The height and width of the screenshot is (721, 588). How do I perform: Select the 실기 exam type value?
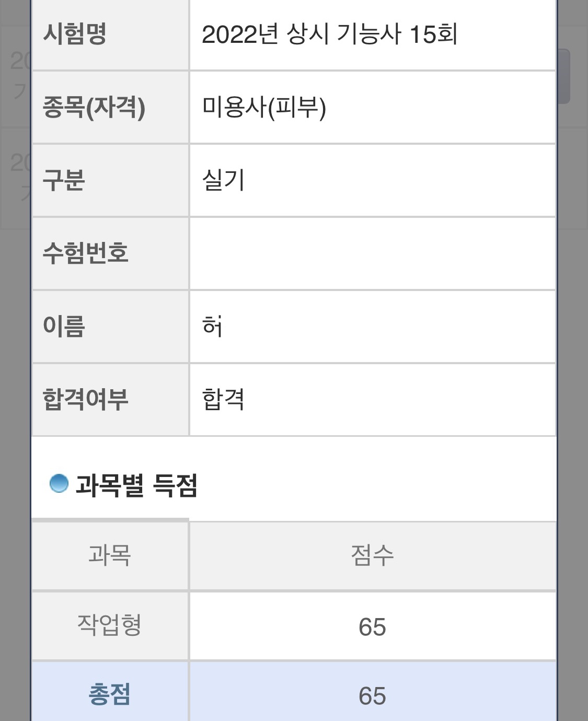[223, 180]
